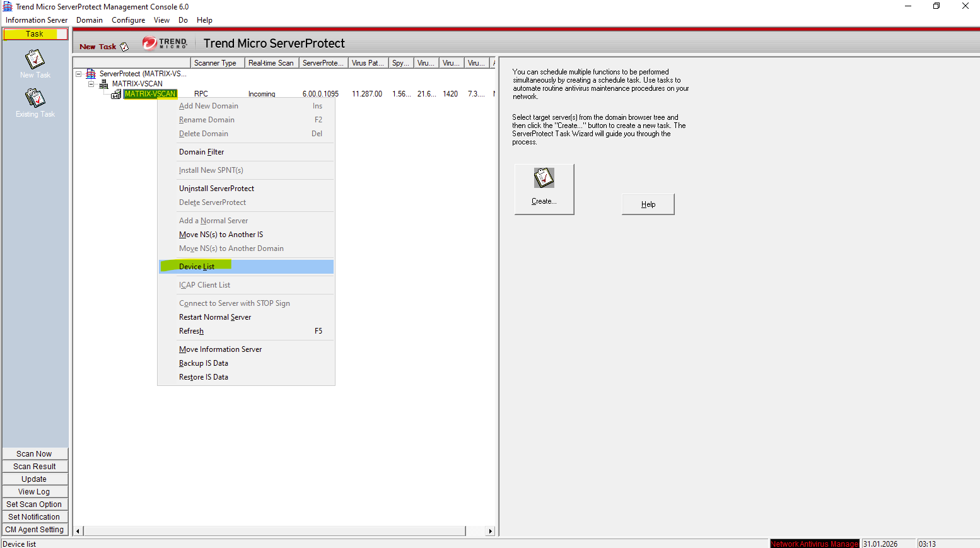Collapse the ServerProtect root tree node
The height and width of the screenshot is (548, 980).
coord(79,74)
